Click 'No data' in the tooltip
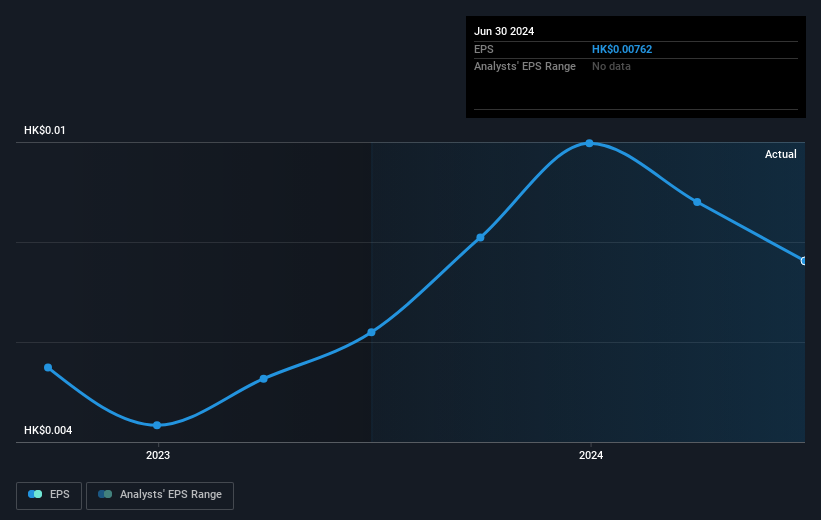The image size is (821, 520). 611,67
